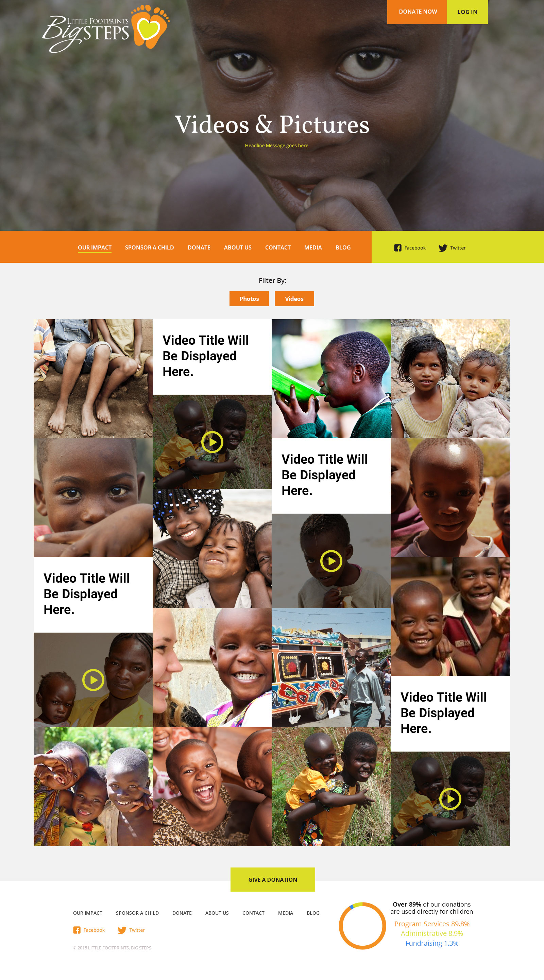Play the video of children in grass under first title

point(212,442)
